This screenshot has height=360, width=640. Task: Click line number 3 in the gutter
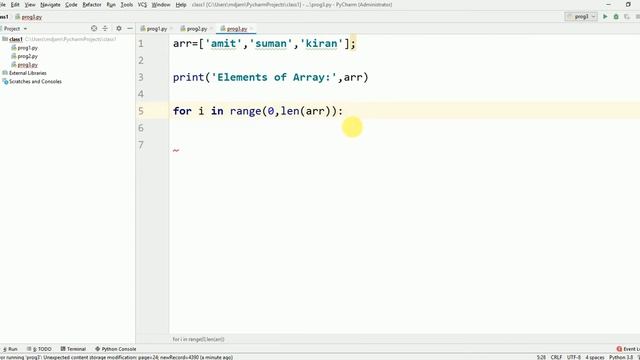[141, 77]
